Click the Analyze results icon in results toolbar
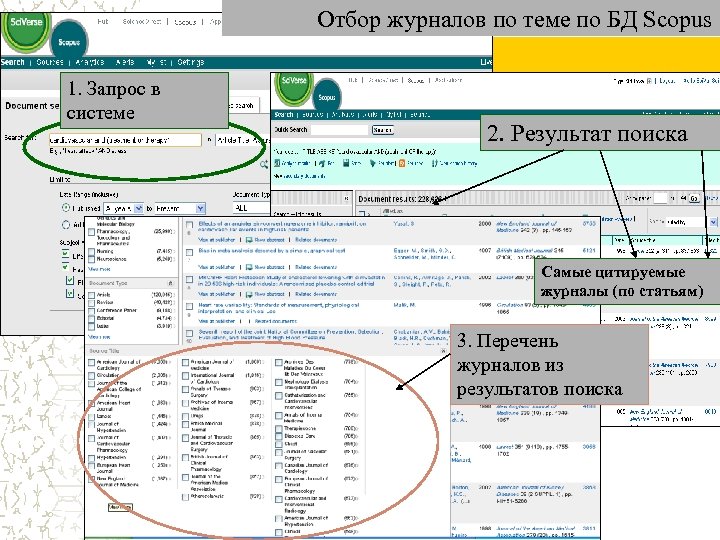 277,163
